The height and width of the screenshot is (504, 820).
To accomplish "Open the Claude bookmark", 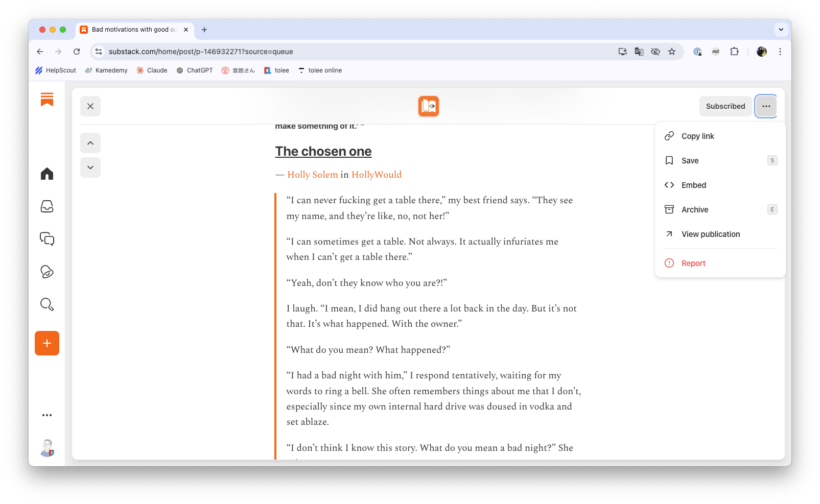I will [152, 70].
